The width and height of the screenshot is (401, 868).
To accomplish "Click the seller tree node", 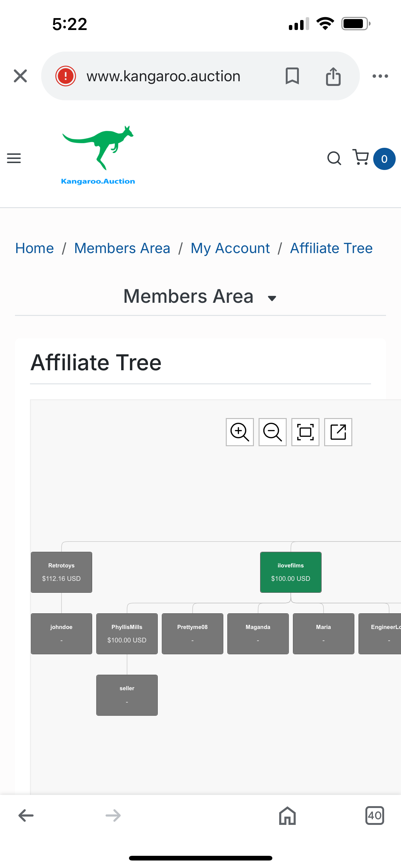I will click(x=127, y=695).
